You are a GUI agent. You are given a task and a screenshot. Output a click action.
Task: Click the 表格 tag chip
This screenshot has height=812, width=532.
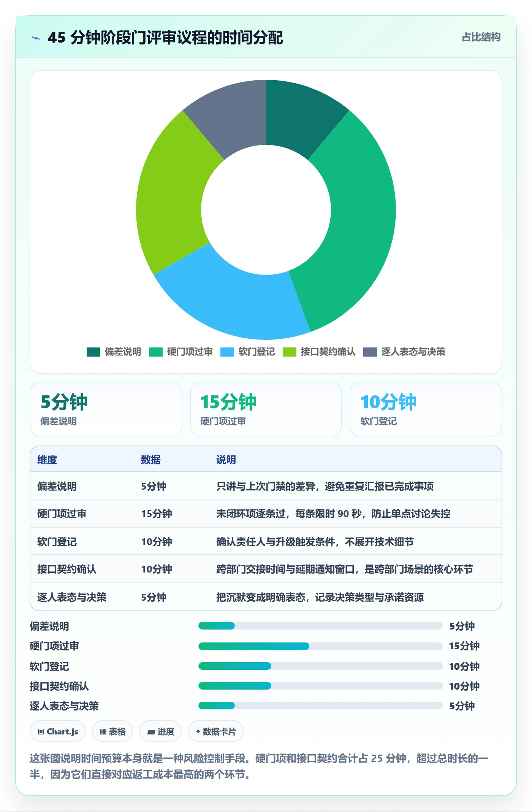[112, 731]
